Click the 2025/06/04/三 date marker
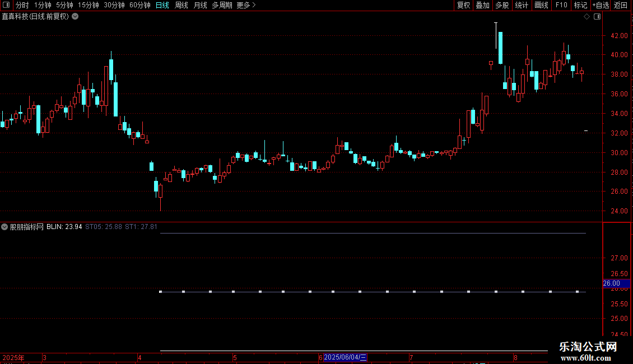 pos(345,357)
